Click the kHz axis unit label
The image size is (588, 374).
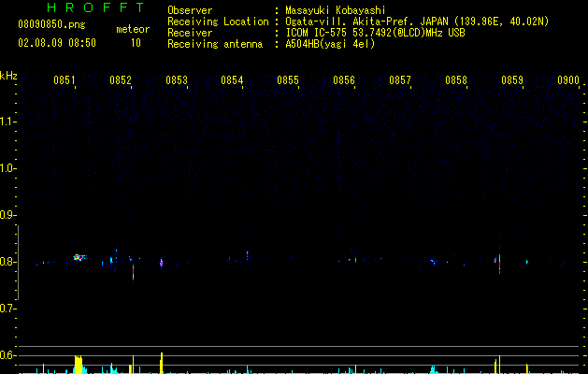pyautogui.click(x=8, y=76)
